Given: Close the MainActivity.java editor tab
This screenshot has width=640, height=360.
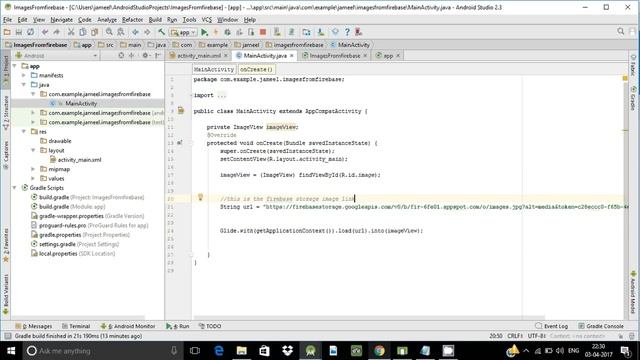Looking at the screenshot, I should click(x=291, y=56).
